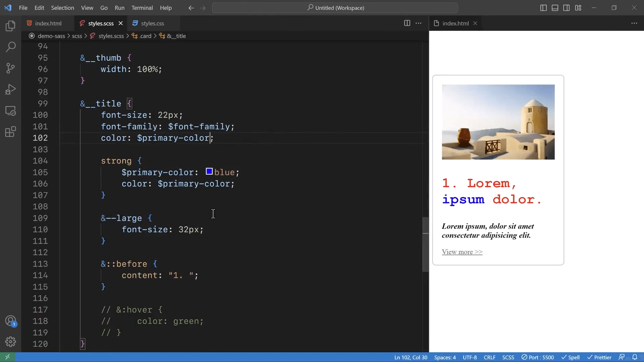This screenshot has height=362, width=644.
Task: Expand the demo-sass breadcrumb
Action: click(51, 36)
